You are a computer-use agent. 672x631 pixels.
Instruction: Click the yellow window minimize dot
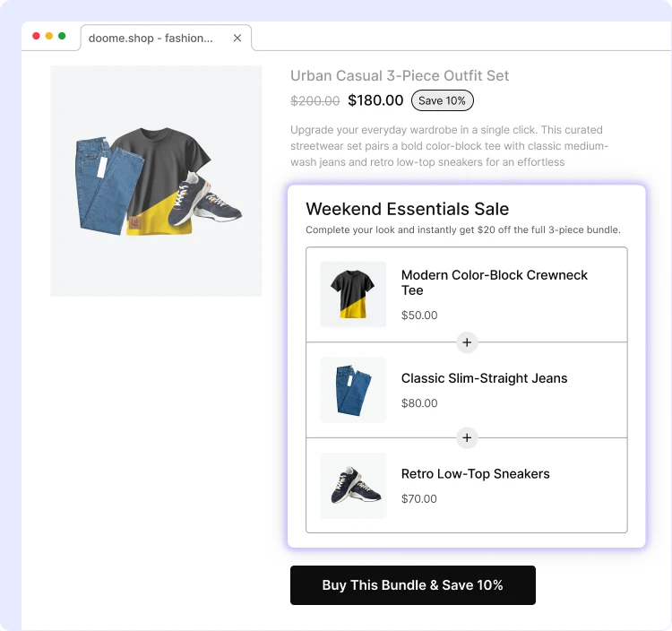click(x=49, y=36)
